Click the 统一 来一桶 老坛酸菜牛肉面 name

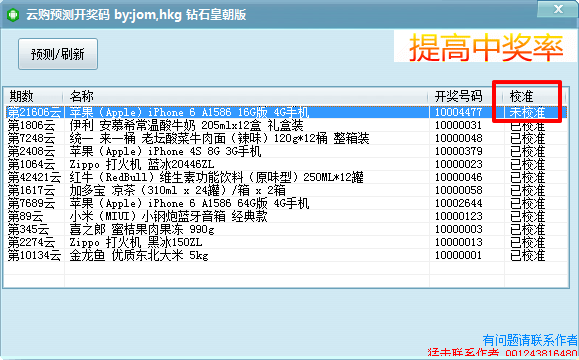point(219,138)
